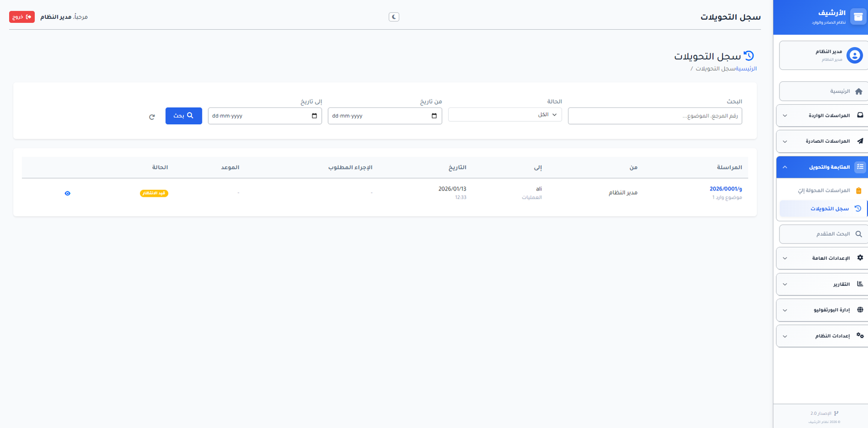Expand الإعدادات العامة chevron
The height and width of the screenshot is (428, 868).
click(785, 258)
